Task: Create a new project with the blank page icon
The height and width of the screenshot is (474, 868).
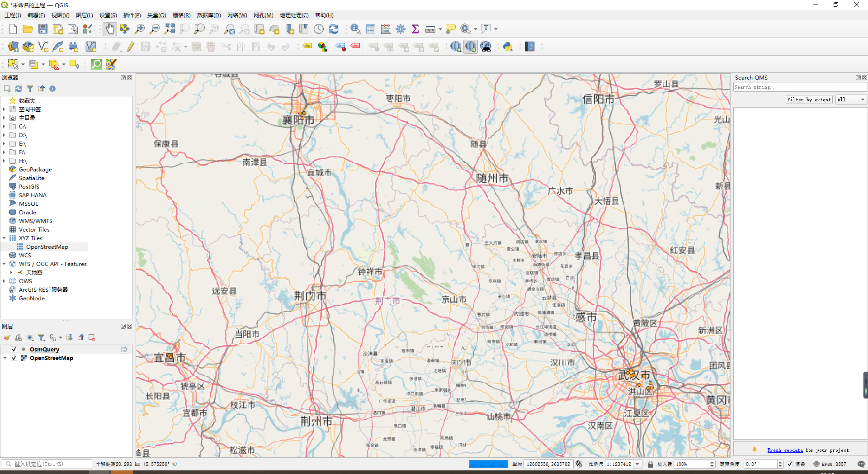Action: click(x=13, y=29)
